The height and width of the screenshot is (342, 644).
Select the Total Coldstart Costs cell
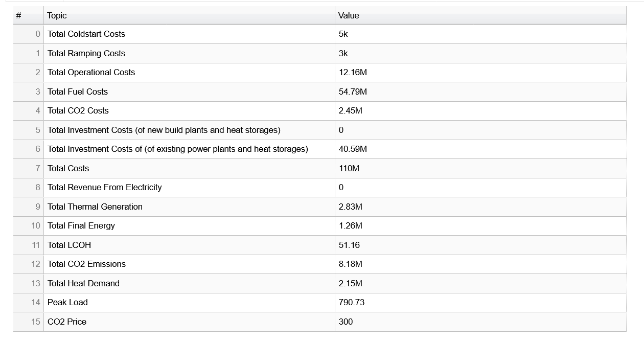coord(189,34)
